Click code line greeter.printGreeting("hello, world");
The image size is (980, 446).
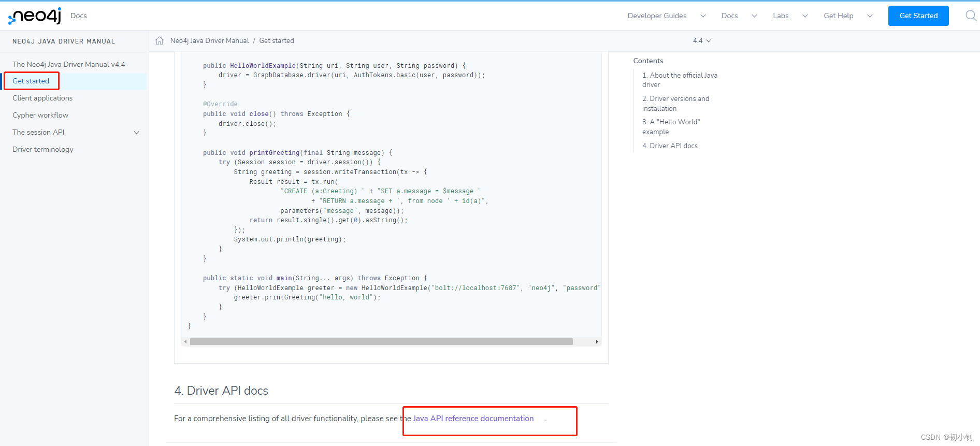click(x=307, y=297)
